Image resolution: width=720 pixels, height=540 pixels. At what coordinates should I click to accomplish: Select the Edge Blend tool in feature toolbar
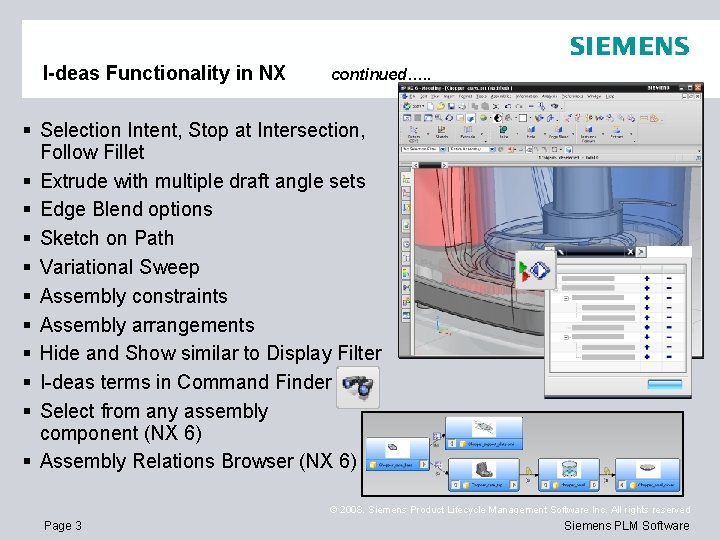(558, 132)
